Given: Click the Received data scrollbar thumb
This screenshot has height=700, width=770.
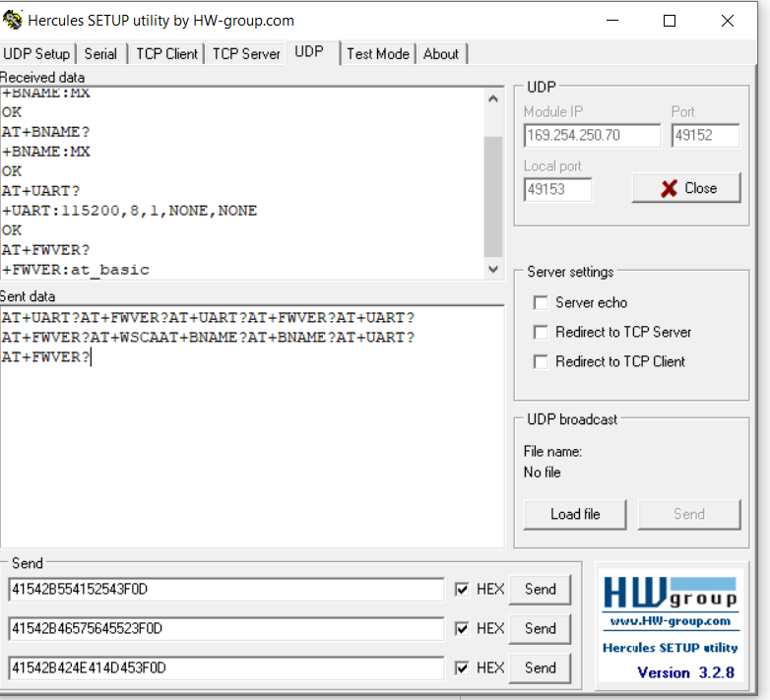Looking at the screenshot, I should pyautogui.click(x=493, y=196).
